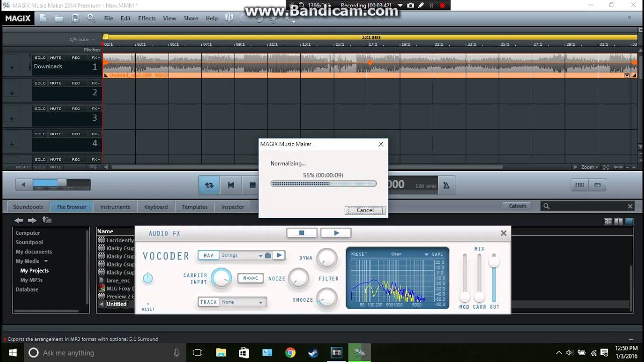Solo track 1 Downloads

[x=40, y=58]
